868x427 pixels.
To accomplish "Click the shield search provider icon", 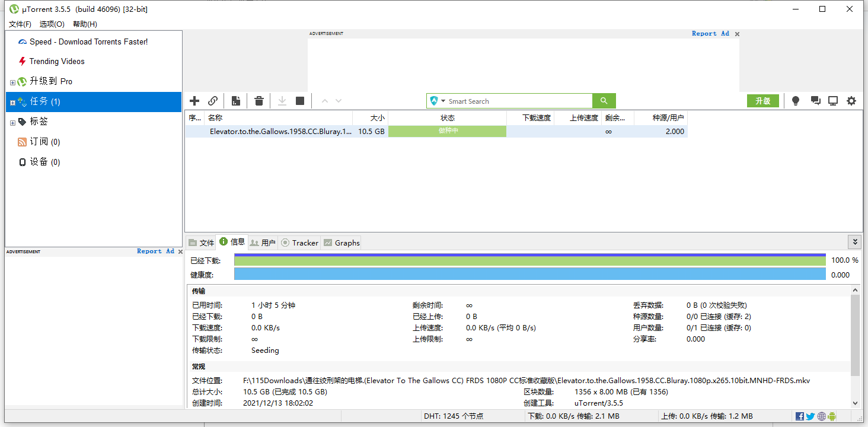I will click(x=434, y=101).
